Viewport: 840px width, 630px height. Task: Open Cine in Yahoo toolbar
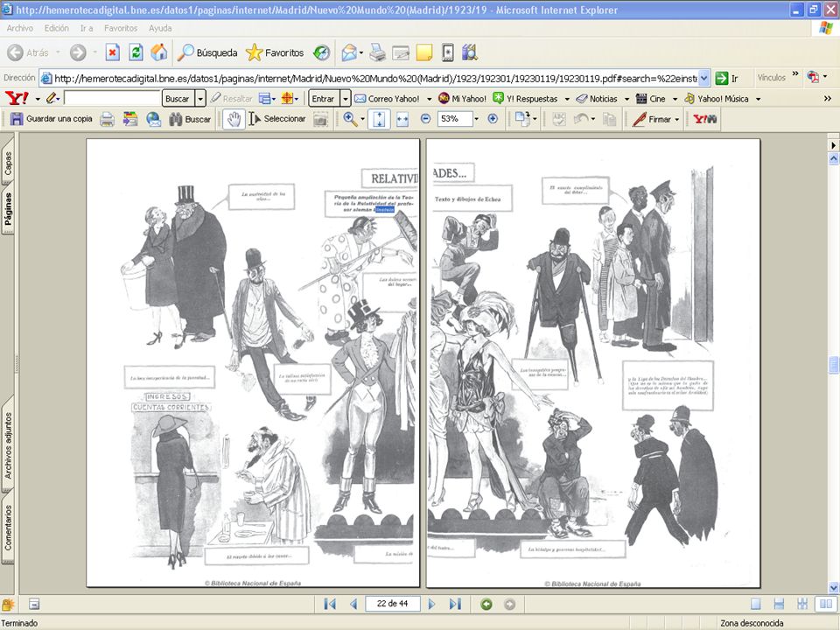pos(651,99)
